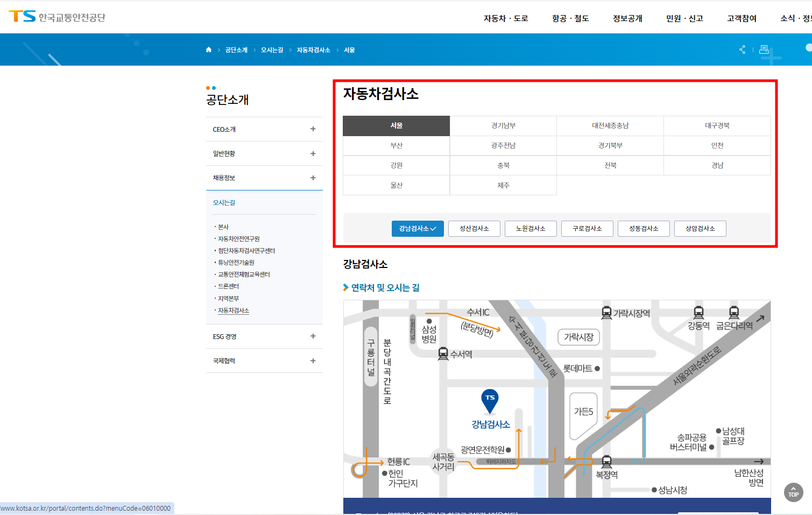Go to the home icon in breadcrumb

pos(209,50)
